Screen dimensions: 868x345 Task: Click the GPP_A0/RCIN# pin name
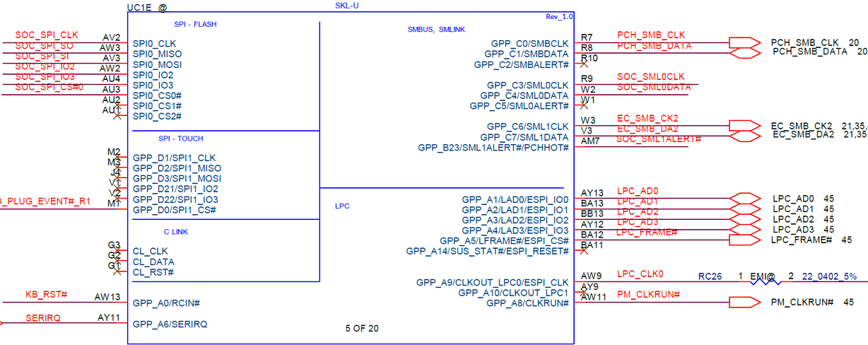click(167, 303)
